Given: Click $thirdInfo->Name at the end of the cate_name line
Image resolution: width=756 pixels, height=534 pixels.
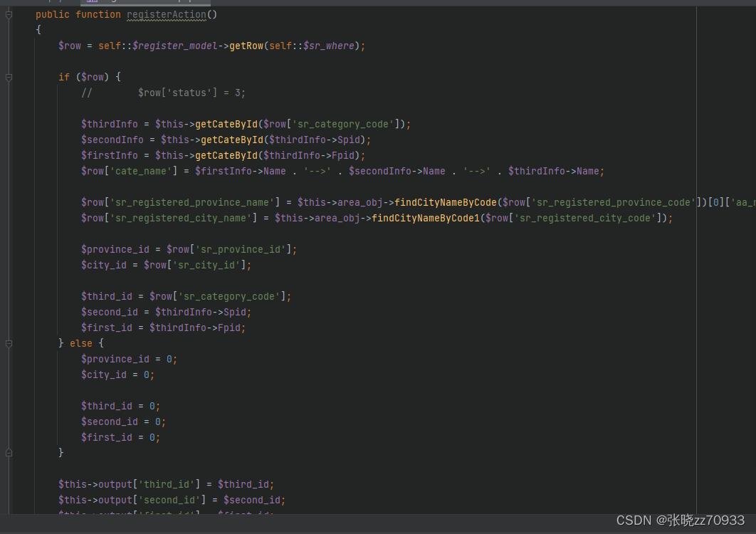Looking at the screenshot, I should (554, 172).
